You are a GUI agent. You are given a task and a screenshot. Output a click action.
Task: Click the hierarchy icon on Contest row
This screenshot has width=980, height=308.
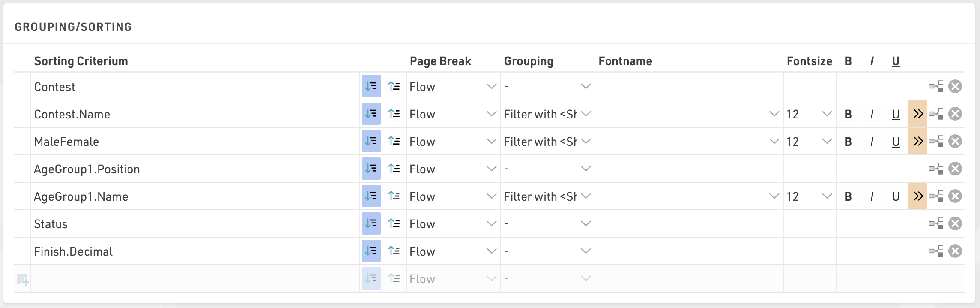click(x=936, y=87)
